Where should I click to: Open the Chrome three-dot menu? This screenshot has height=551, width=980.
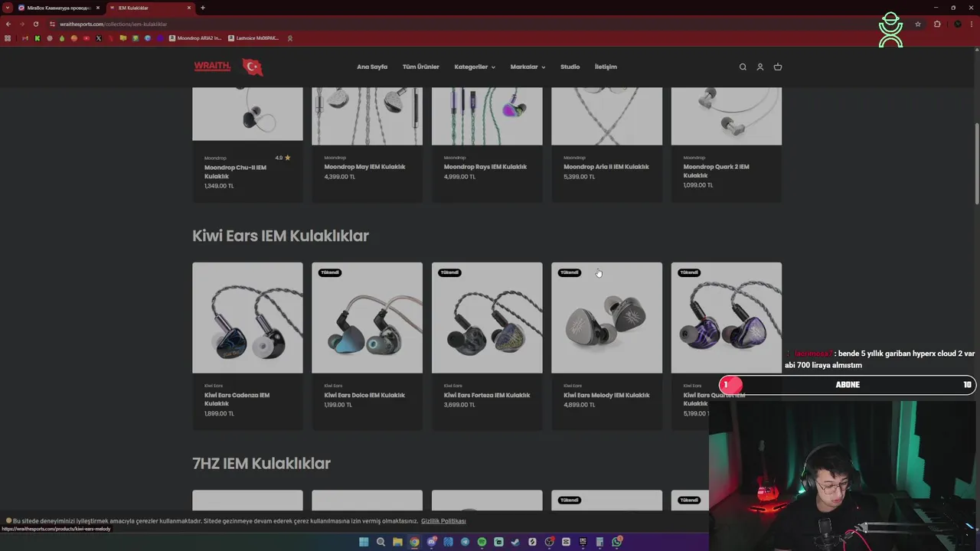tap(972, 24)
